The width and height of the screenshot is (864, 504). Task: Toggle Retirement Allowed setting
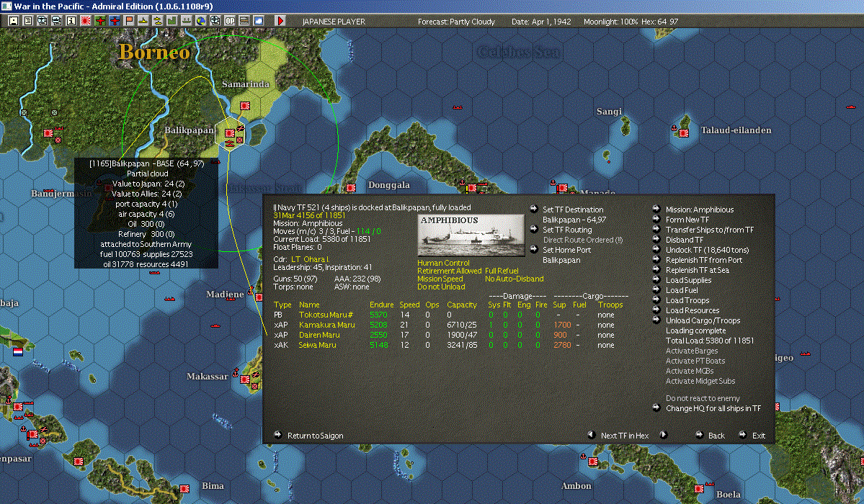[x=449, y=271]
